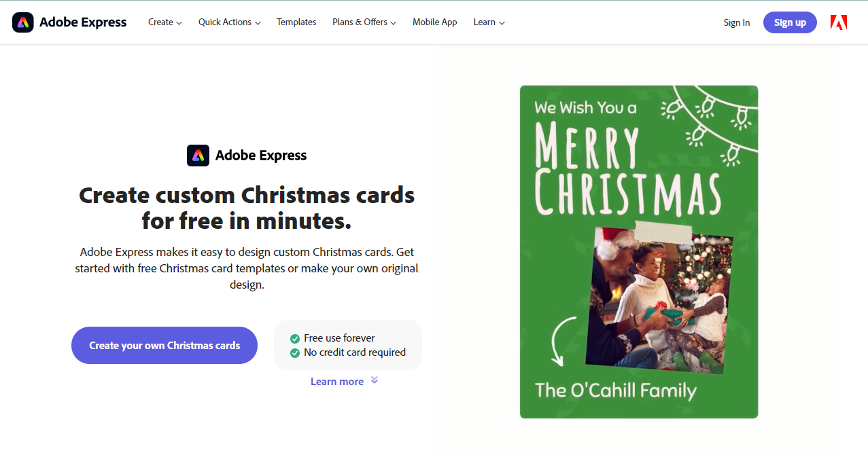Click the green checkmark beside Free use forever
868x472 pixels.
(x=295, y=338)
